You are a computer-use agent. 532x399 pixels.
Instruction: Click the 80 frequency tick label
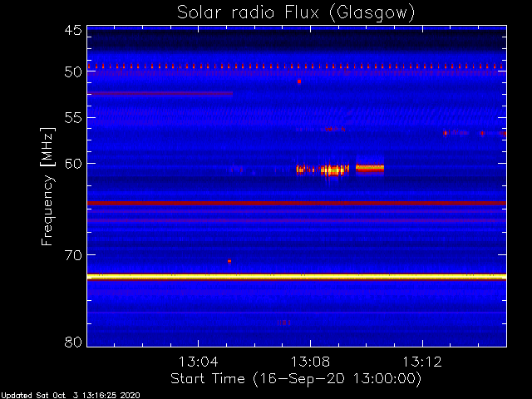(x=73, y=342)
